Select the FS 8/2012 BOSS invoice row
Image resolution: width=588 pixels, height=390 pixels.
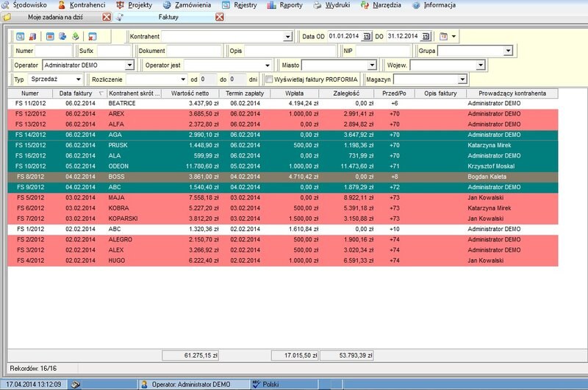(283, 177)
